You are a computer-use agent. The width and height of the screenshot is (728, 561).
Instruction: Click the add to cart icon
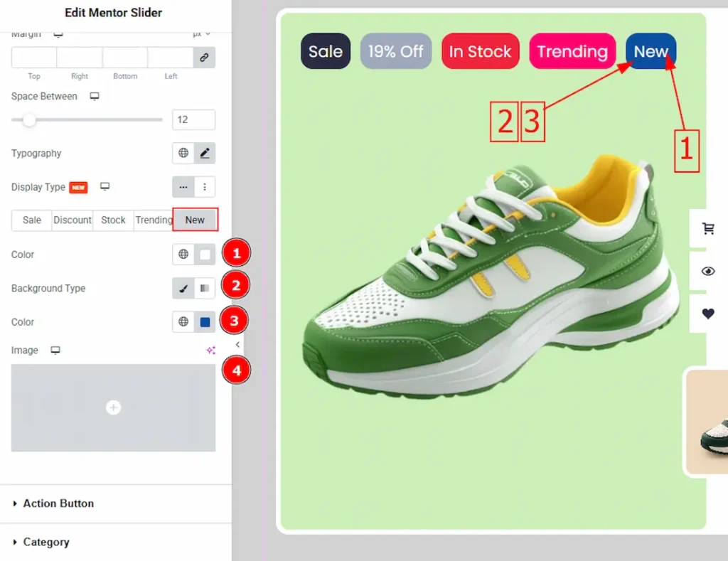pos(708,229)
